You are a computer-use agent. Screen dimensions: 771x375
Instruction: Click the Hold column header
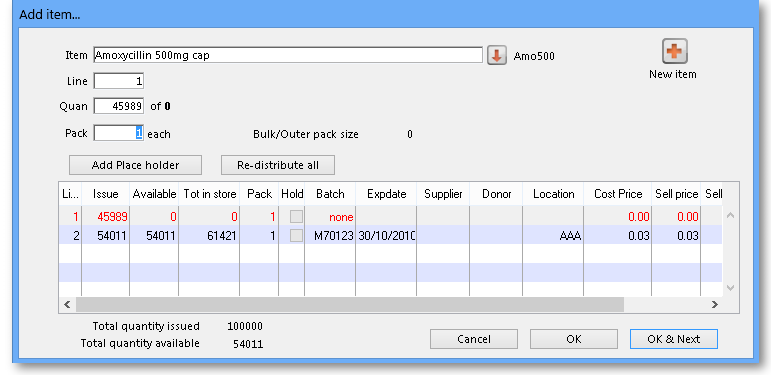point(292,194)
